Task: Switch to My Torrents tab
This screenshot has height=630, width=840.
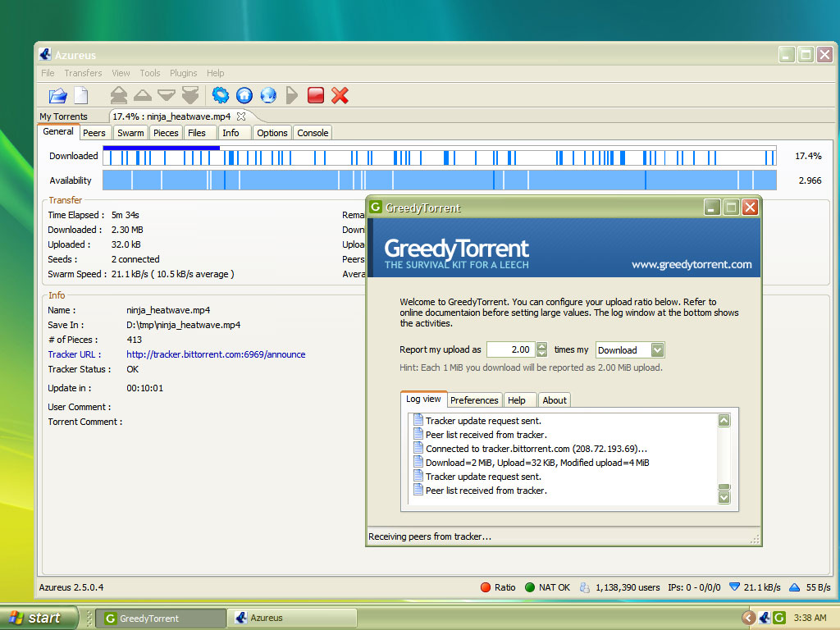Action: pos(63,116)
